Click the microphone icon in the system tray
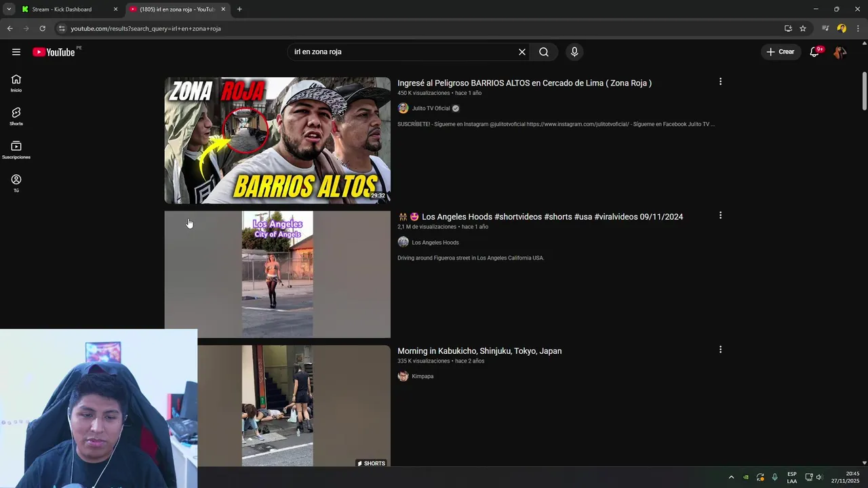The image size is (868, 488). [774, 477]
